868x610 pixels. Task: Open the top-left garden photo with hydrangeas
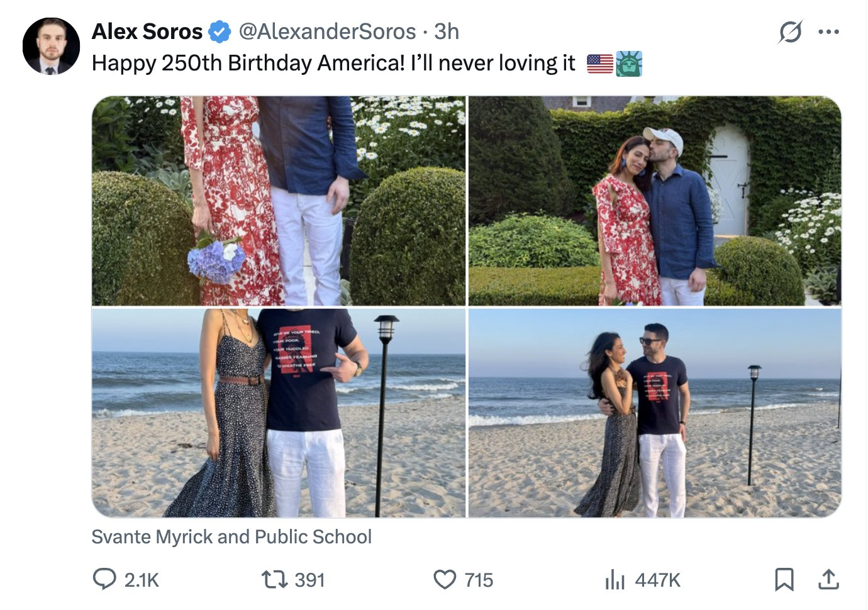click(x=279, y=201)
